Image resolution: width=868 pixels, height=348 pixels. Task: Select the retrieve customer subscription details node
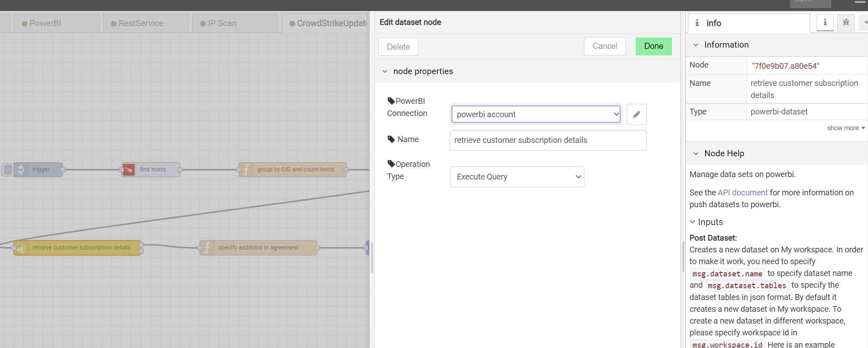pyautogui.click(x=77, y=247)
